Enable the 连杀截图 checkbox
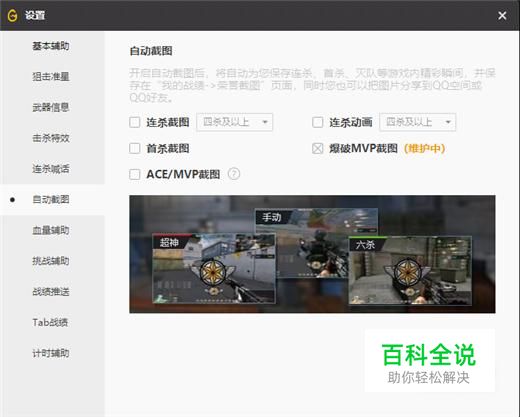 point(135,122)
